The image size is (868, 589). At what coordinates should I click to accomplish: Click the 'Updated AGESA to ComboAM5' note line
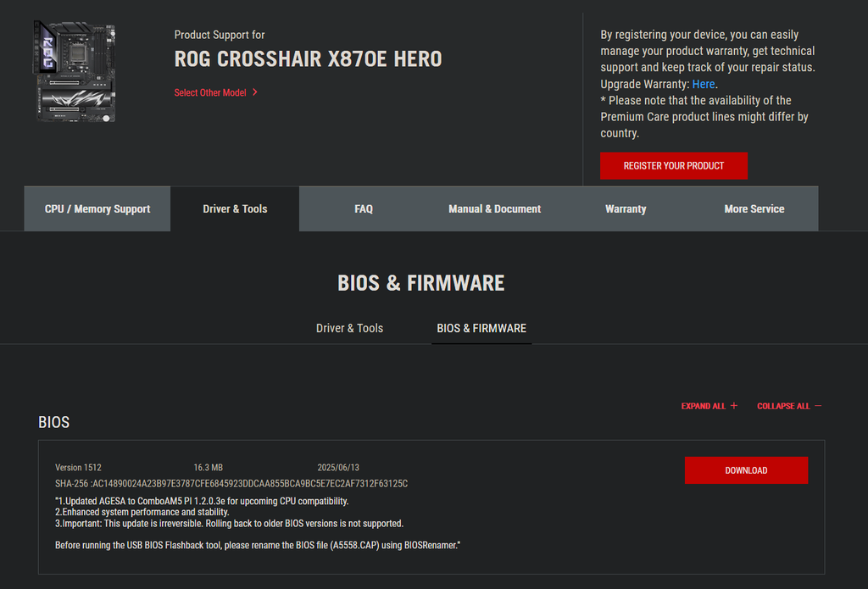202,501
